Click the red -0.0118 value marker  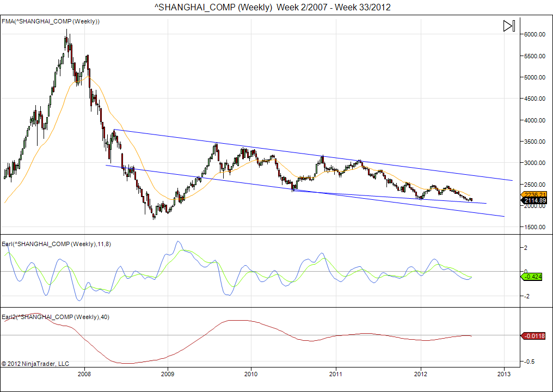pyautogui.click(x=536, y=336)
